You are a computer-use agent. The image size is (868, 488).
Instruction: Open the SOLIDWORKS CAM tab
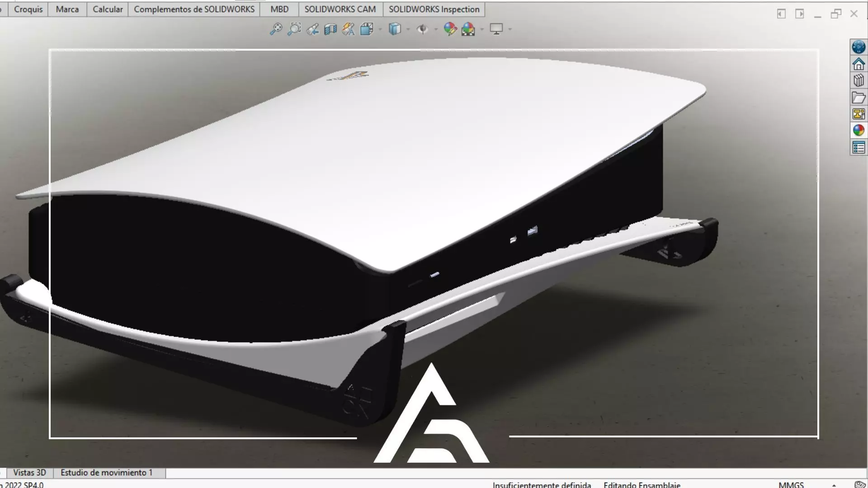tap(340, 9)
